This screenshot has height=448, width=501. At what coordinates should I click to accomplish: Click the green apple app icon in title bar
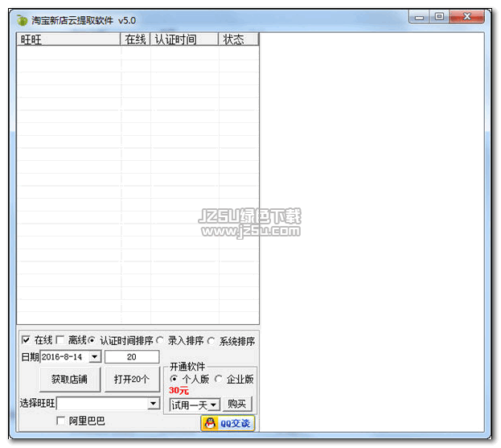tap(22, 20)
